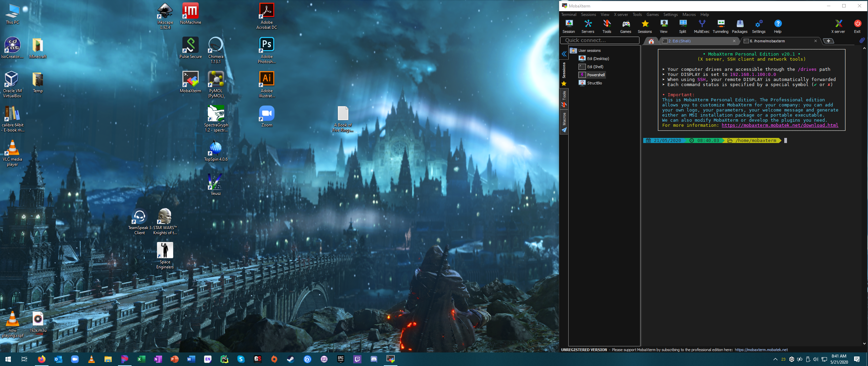The image size is (868, 366).
Task: Click the Macros paper-plane sidebar icon
Action: coord(564,130)
